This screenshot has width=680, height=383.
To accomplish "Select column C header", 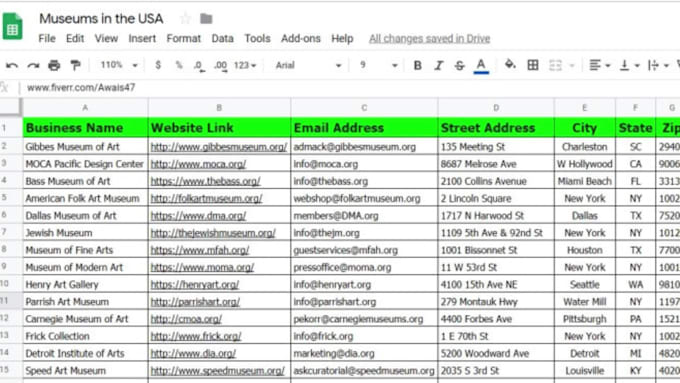I will 364,108.
